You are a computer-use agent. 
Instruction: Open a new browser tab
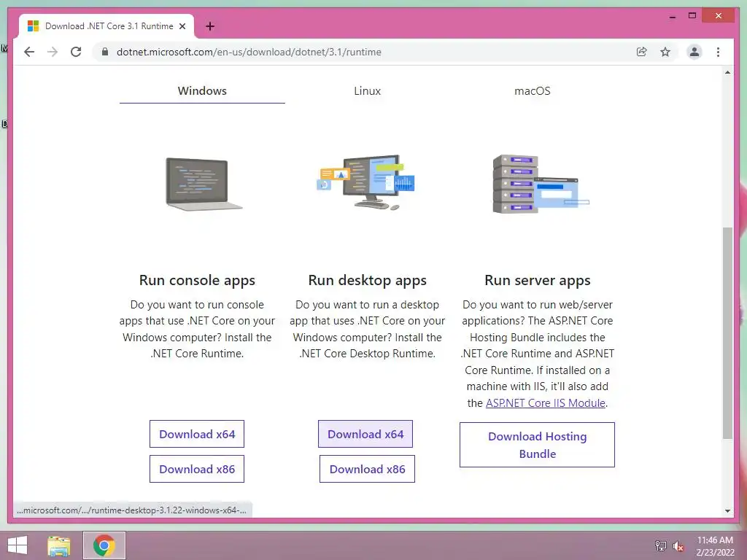[209, 26]
